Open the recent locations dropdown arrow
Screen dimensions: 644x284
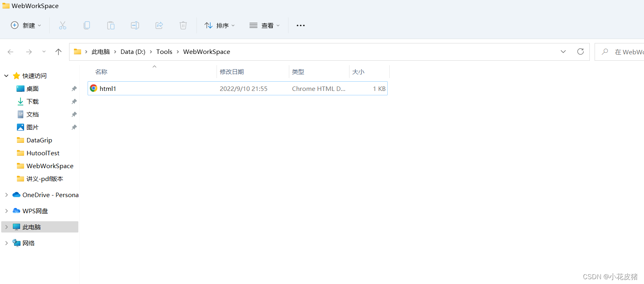[x=44, y=52]
